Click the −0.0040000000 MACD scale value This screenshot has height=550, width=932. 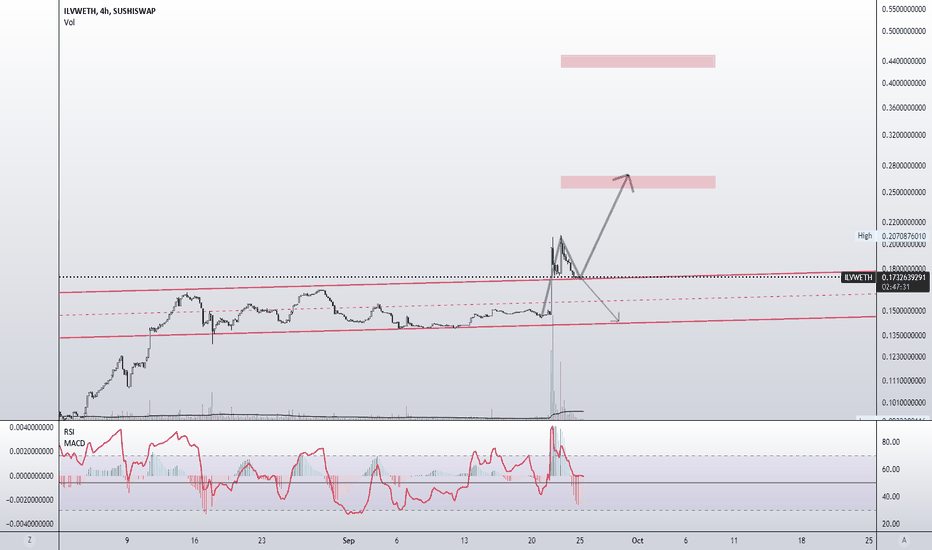[x=30, y=524]
